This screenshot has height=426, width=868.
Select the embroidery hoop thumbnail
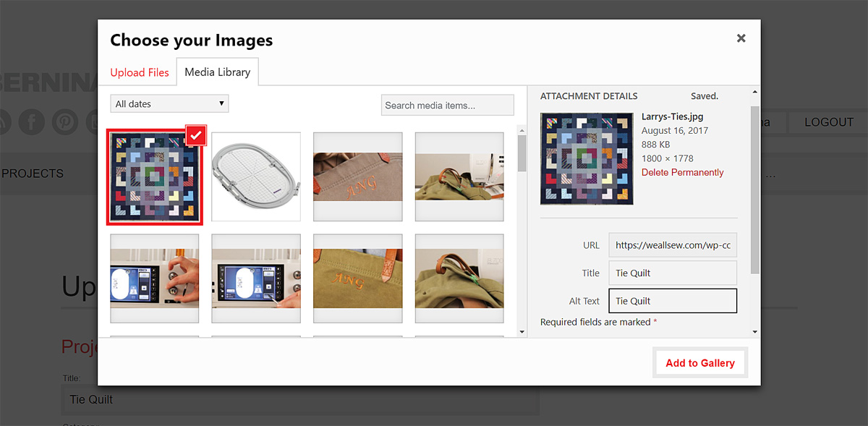256,176
